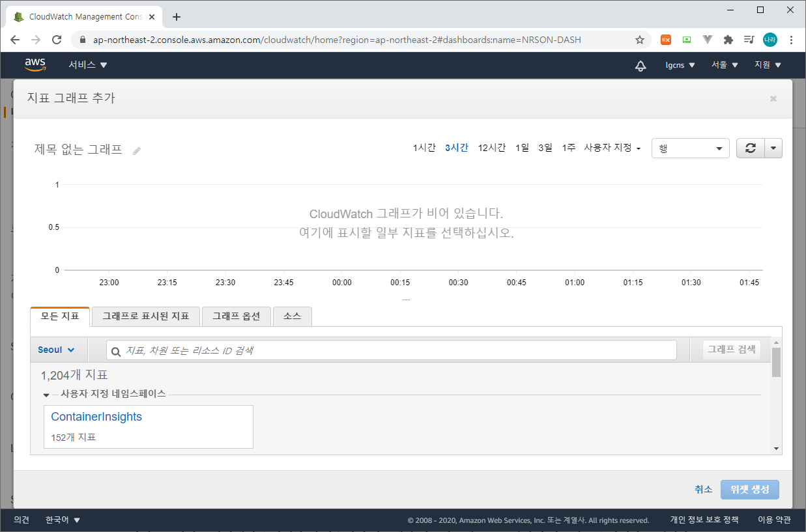Click the metric search input field
Screen dimensions: 806x532
(x=392, y=350)
